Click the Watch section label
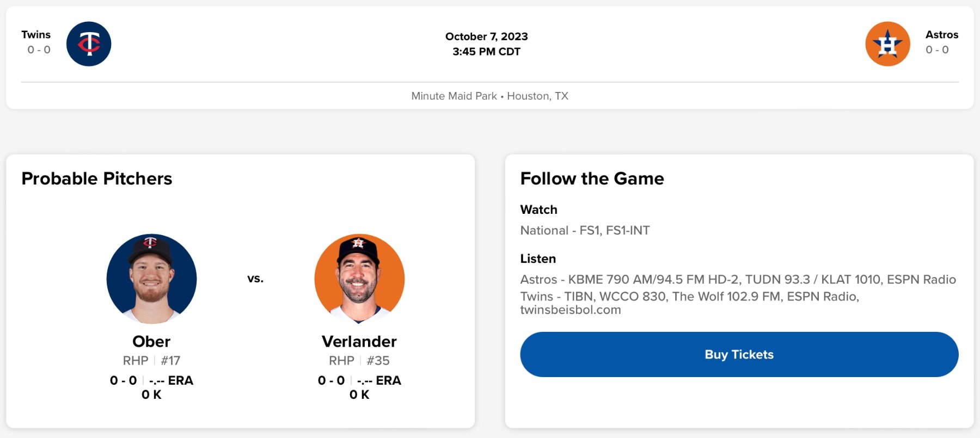Screen dimensions: 980x438 [538, 210]
